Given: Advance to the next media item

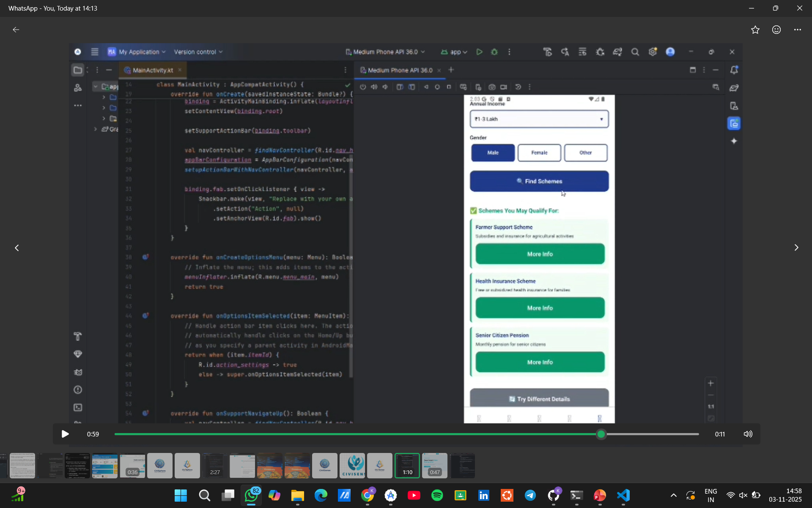Looking at the screenshot, I should 796,248.
